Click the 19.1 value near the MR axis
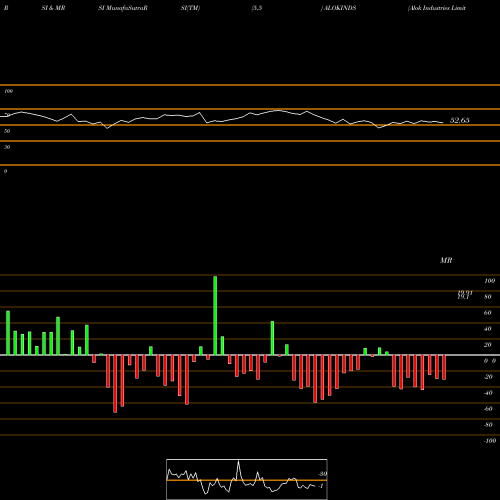Screen dimensions: 500x500 coord(463,297)
